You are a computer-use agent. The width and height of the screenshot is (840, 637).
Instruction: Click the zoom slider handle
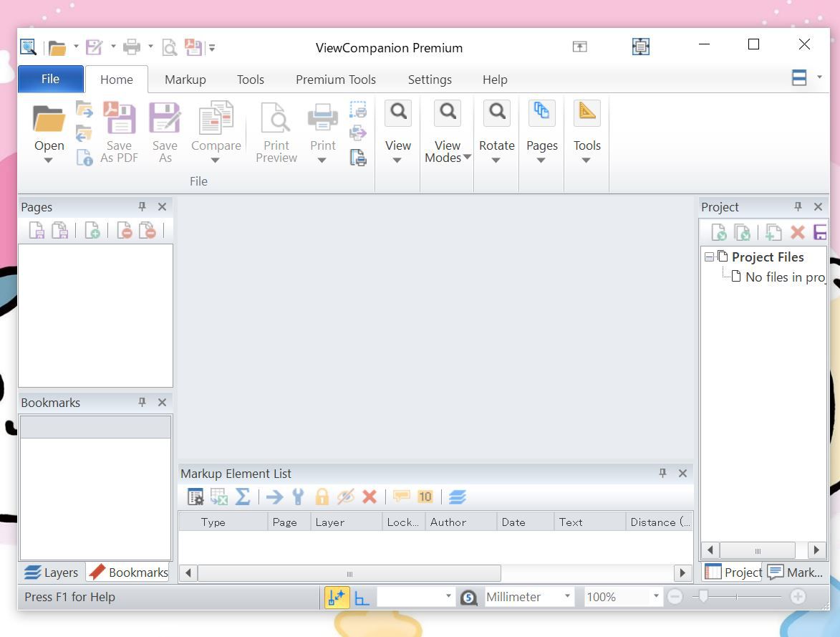[703, 595]
